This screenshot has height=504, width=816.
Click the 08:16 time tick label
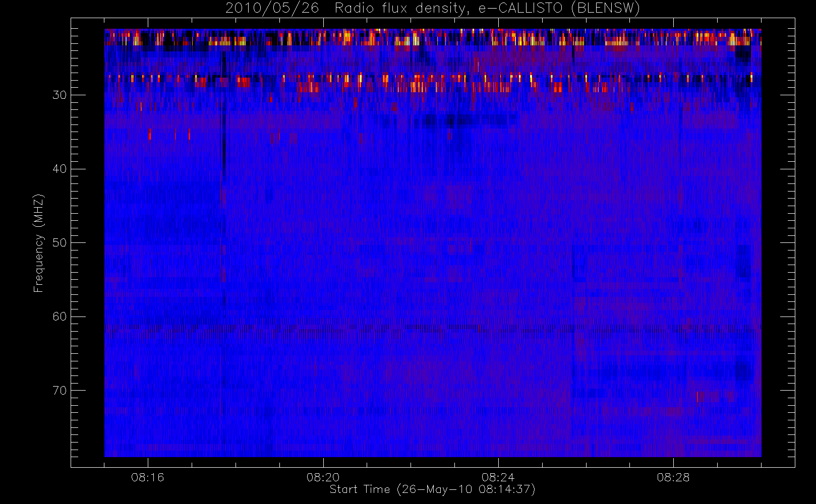(x=148, y=477)
